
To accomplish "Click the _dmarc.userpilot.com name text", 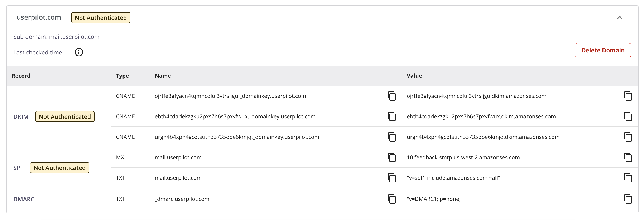I will [182, 199].
